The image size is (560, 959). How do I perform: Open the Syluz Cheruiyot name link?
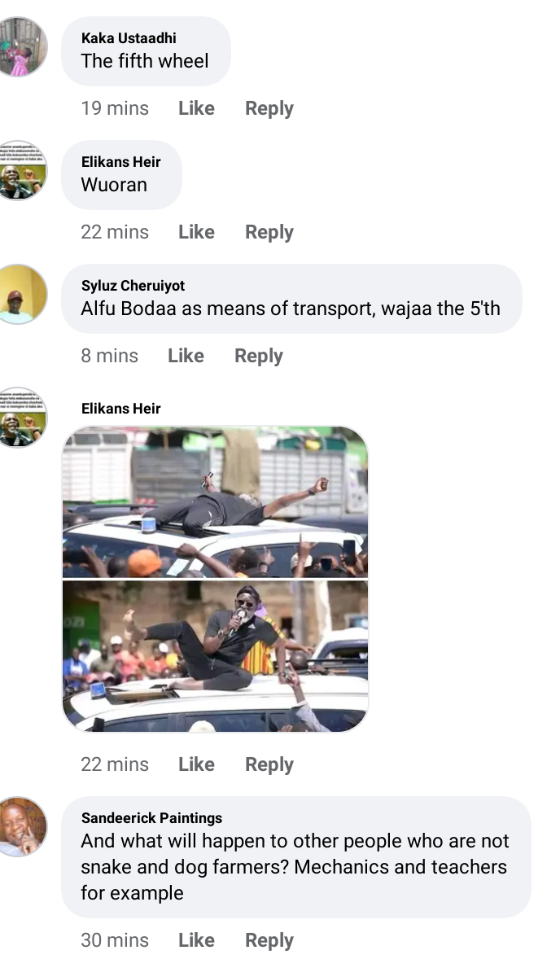click(x=133, y=286)
